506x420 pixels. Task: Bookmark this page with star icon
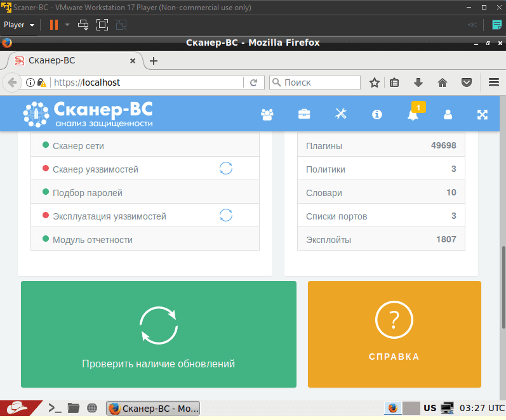point(375,82)
